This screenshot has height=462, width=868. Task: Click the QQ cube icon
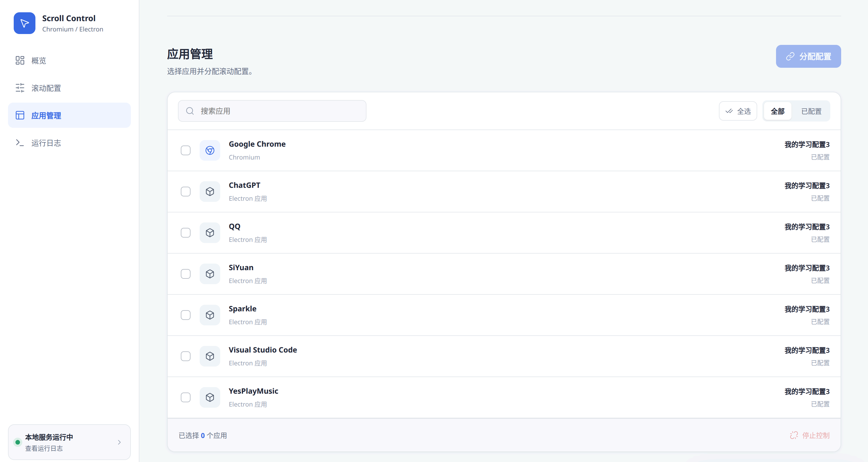coord(210,233)
